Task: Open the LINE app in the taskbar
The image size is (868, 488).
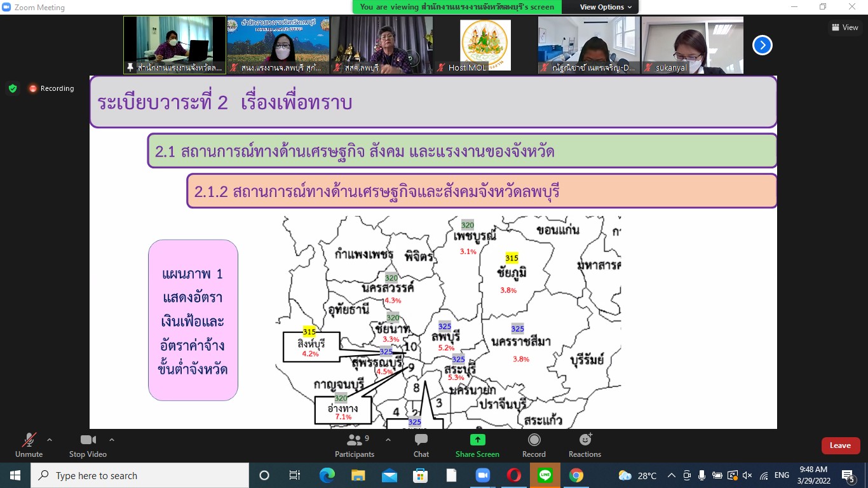Action: click(x=545, y=475)
